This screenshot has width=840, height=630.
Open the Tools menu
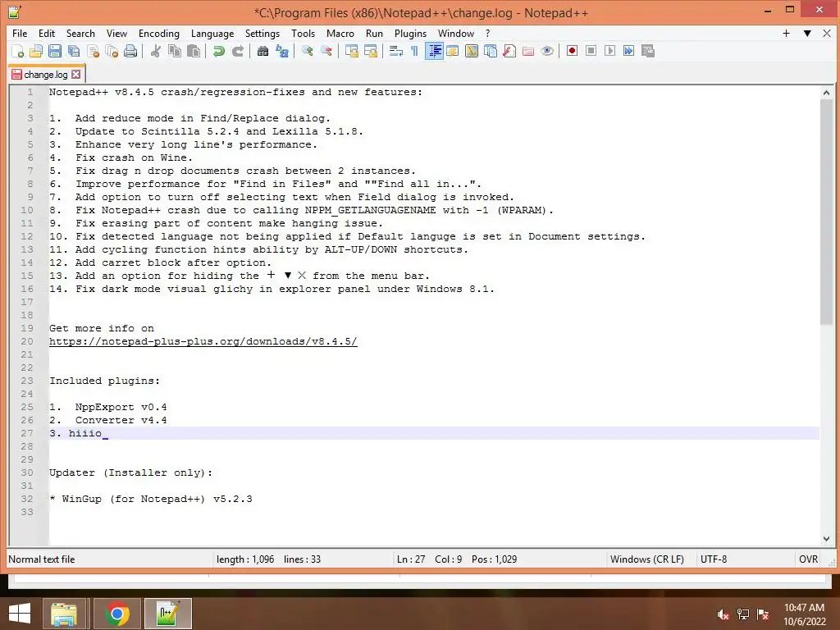tap(303, 33)
